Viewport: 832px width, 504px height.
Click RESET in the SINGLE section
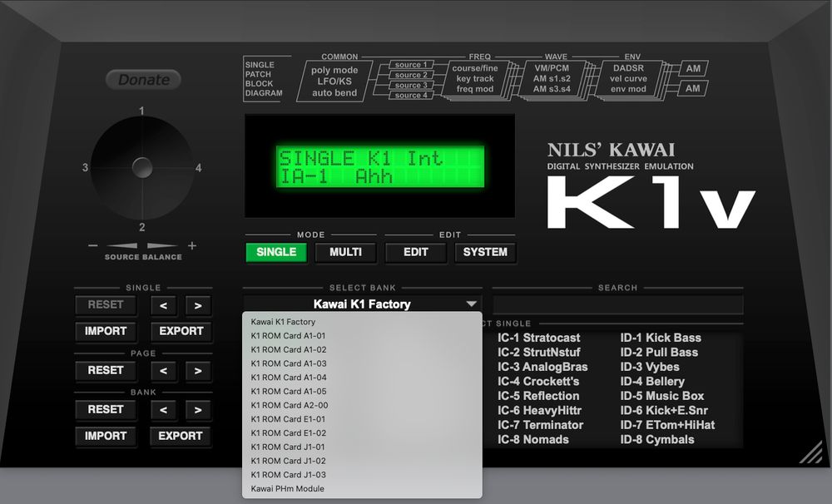point(106,305)
